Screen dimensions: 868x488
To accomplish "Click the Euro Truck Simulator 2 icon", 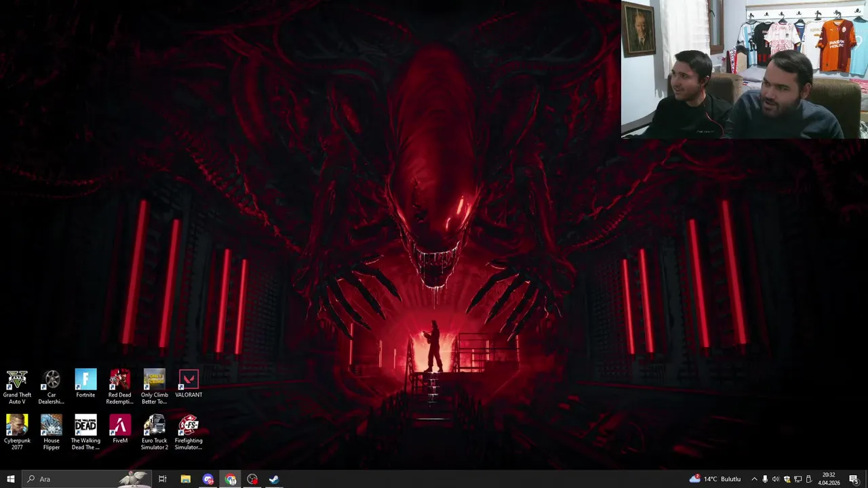I will [x=155, y=432].
